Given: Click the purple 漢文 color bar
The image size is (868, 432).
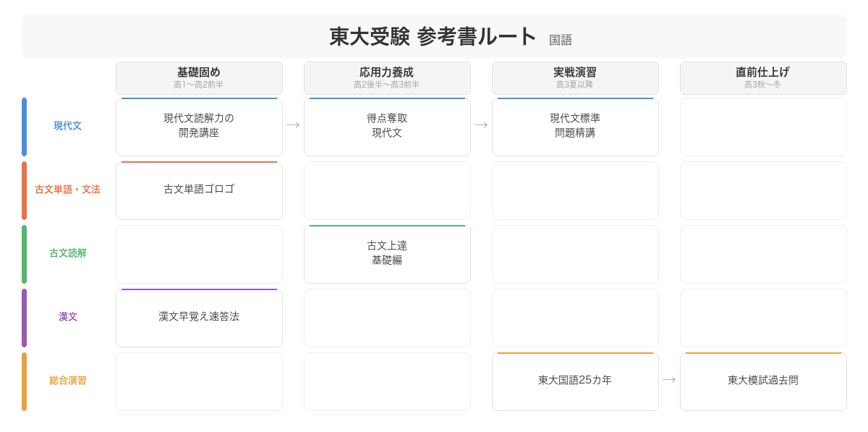Looking at the screenshot, I should click(x=24, y=318).
